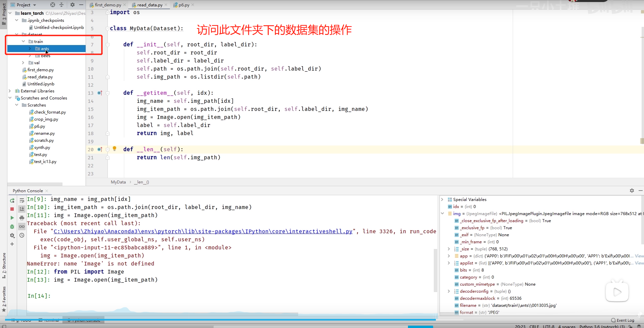The width and height of the screenshot is (644, 328).
Task: Toggle soft-wrap in console output
Action: click(x=22, y=200)
